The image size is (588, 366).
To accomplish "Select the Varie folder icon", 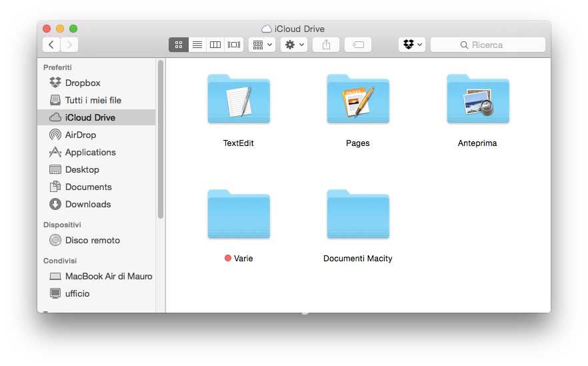I will click(x=239, y=214).
